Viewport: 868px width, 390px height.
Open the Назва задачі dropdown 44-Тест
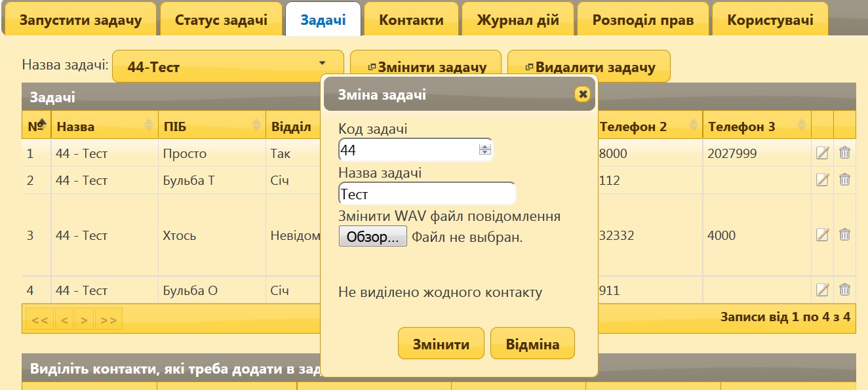[228, 66]
